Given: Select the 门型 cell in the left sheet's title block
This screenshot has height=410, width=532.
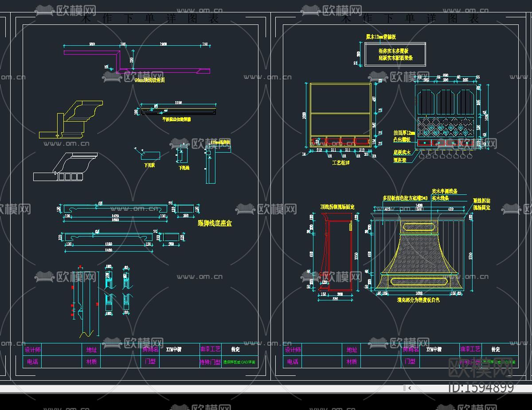Looking at the screenshot, I should tap(150, 362).
